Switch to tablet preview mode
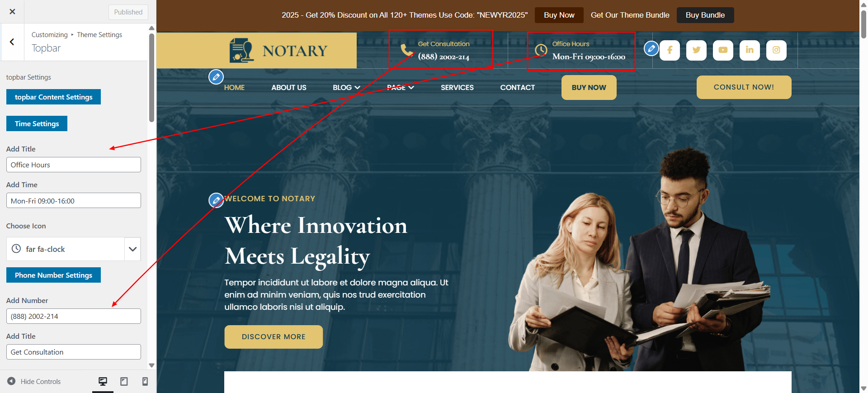 coord(124,382)
